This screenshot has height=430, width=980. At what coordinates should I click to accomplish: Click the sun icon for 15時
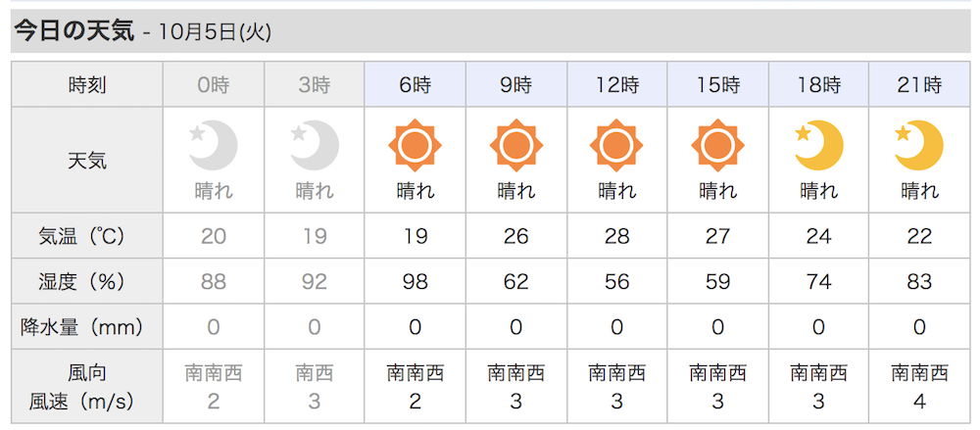point(717,146)
